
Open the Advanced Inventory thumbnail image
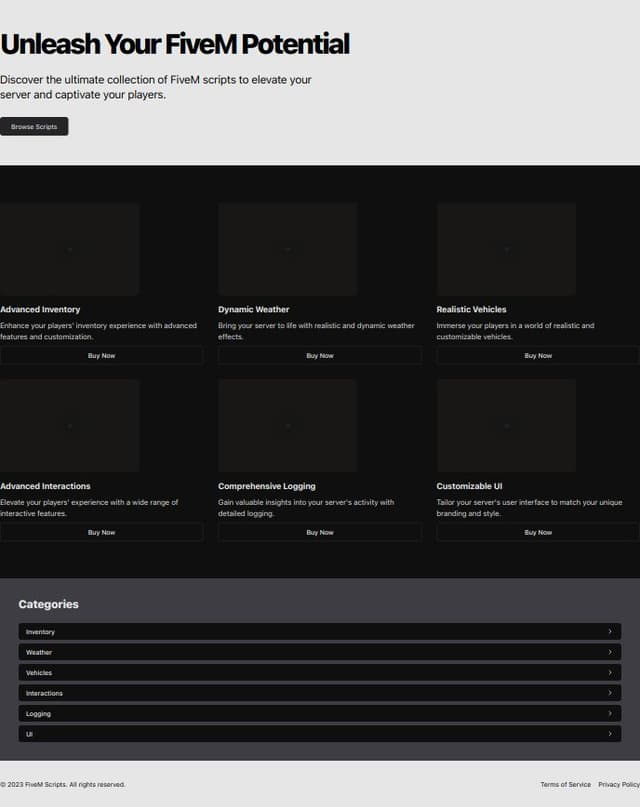69,249
